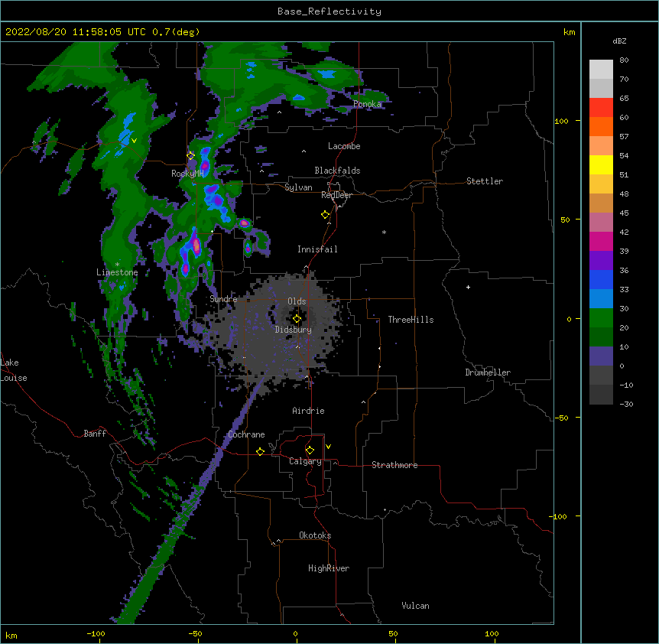The height and width of the screenshot is (644, 659).
Task: Click the white plus marker northwest of Drumheller
Action: click(x=468, y=288)
